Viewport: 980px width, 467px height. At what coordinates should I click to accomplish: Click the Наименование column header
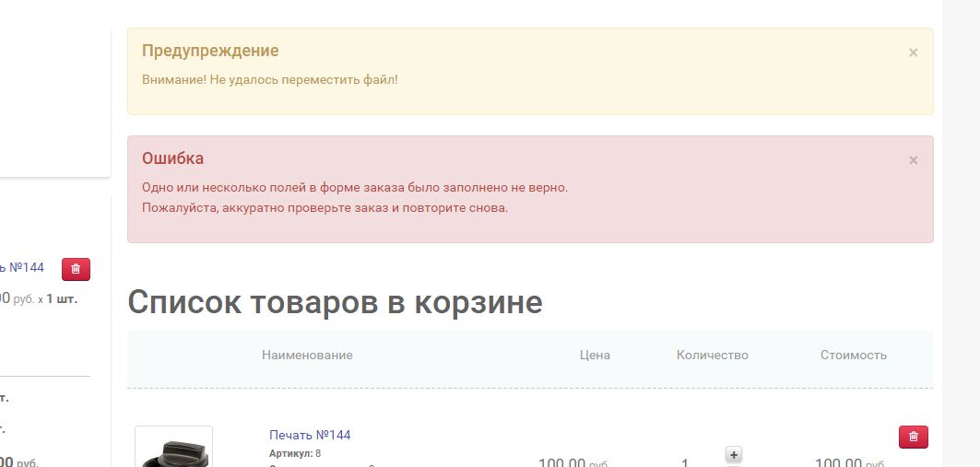[x=307, y=355]
